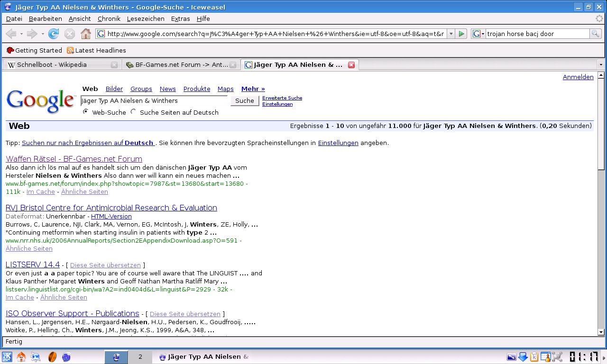Click the Home icon in navigation toolbar
The image size is (607, 364).
tap(85, 34)
